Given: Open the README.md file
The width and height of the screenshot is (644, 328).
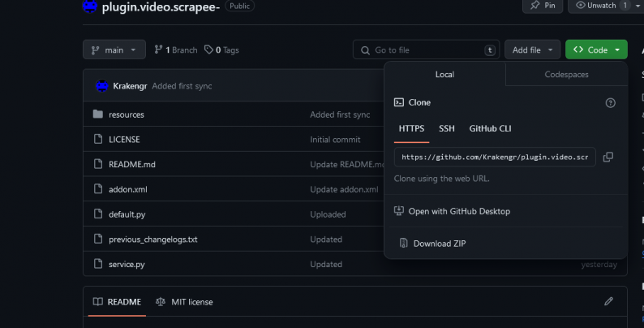Looking at the screenshot, I should click(x=132, y=165).
